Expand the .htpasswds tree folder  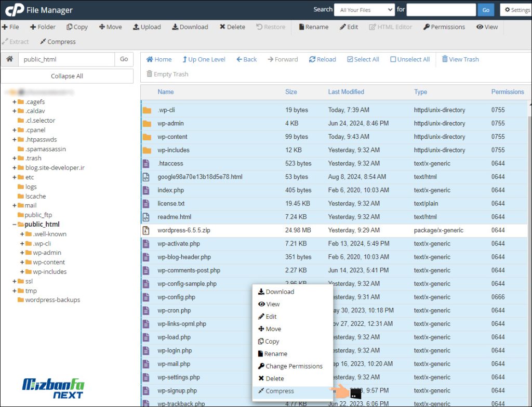pos(15,139)
